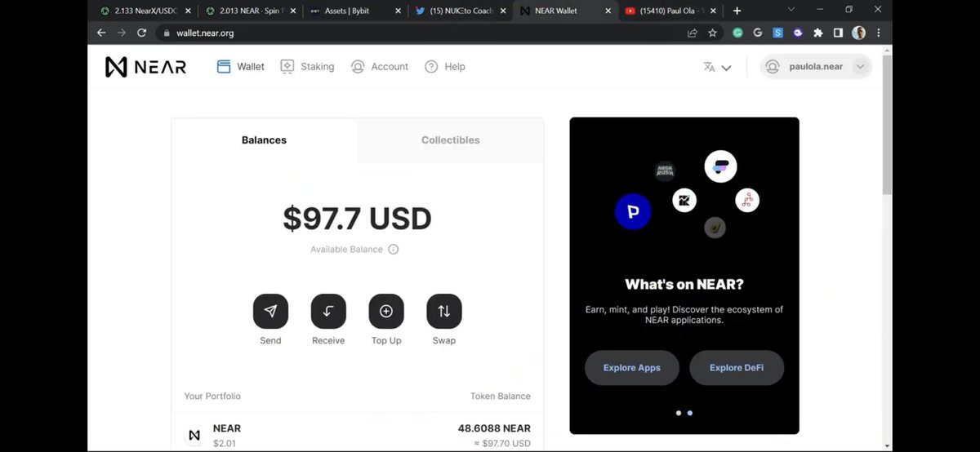The width and height of the screenshot is (980, 452).
Task: Click the Swap arrows icon button
Action: tap(444, 311)
